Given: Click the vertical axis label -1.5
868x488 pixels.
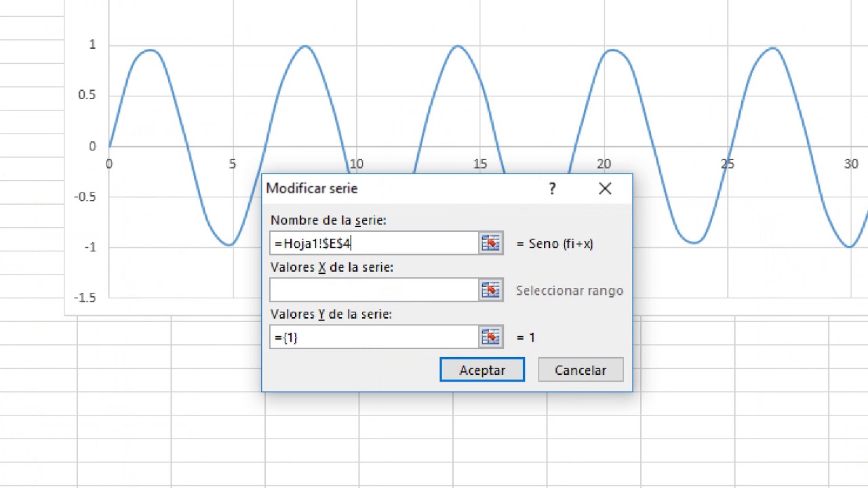Looking at the screenshot, I should [x=85, y=298].
